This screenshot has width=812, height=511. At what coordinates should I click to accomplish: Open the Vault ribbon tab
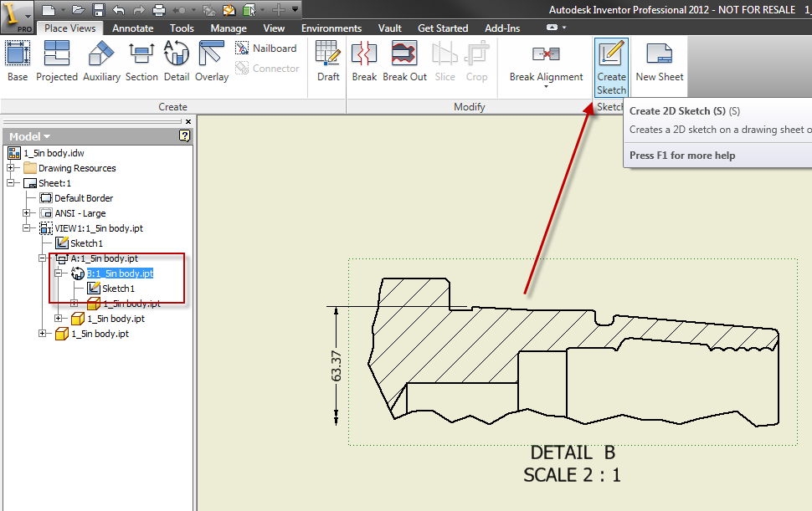[x=389, y=28]
